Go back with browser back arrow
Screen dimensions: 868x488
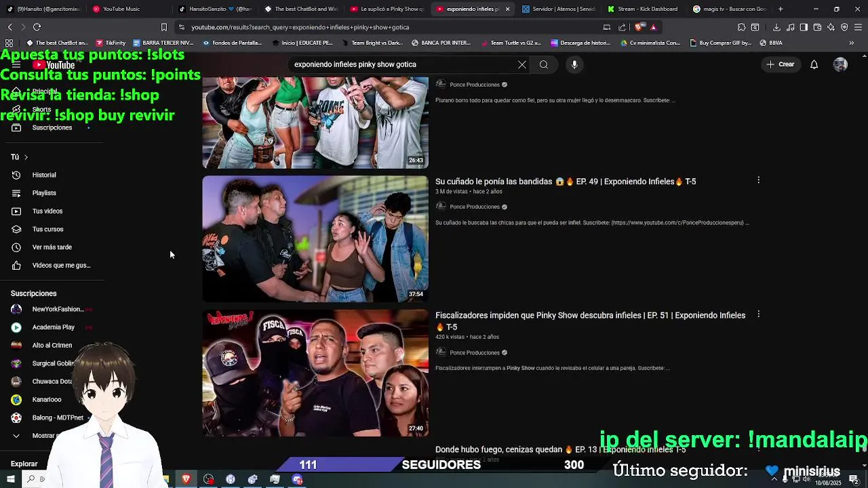coord(9,27)
